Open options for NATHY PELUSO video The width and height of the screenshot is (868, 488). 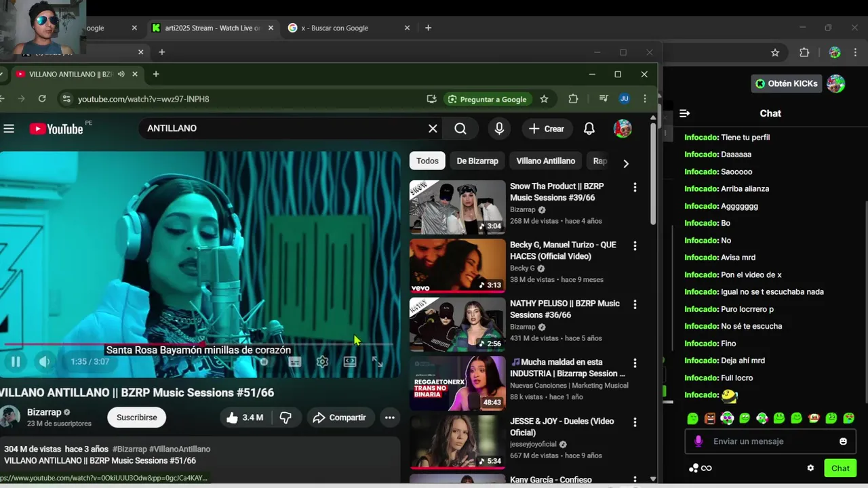coord(635,305)
